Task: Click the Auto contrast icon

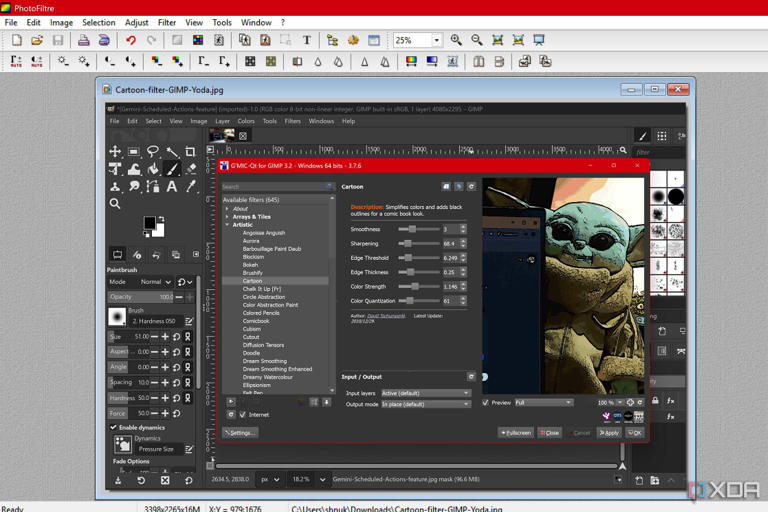Action: tap(37, 61)
